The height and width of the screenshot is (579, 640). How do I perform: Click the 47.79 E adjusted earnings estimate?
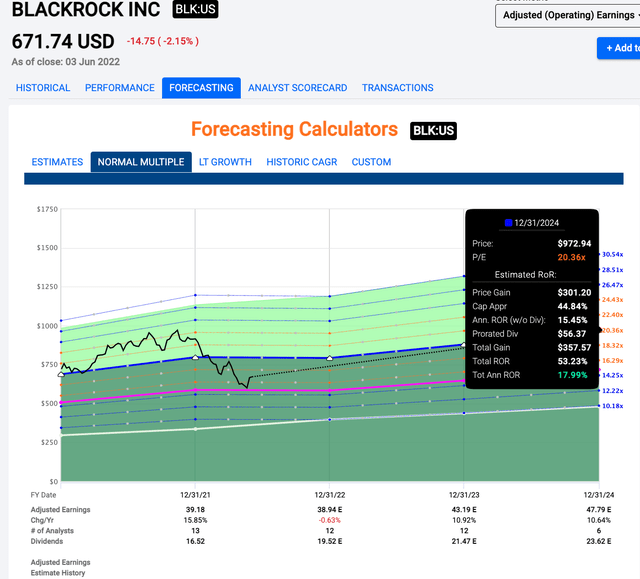coord(599,510)
